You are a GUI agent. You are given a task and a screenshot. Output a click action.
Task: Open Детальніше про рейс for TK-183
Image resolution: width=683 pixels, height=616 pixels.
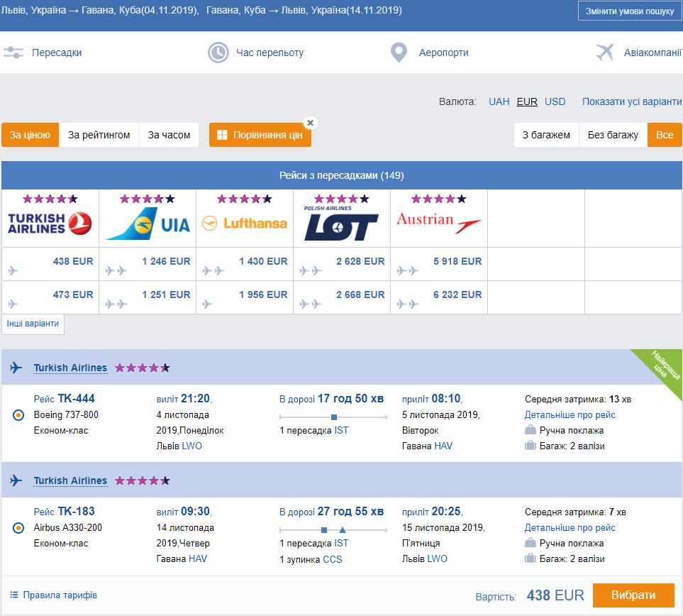point(570,527)
